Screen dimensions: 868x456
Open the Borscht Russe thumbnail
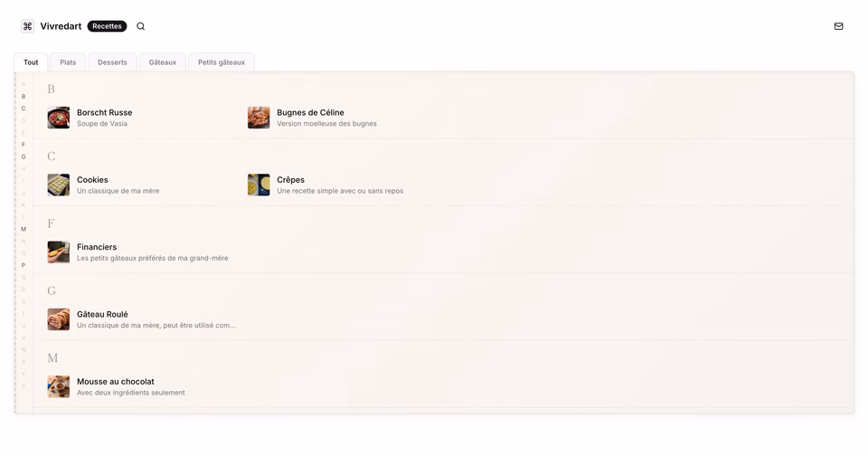click(x=59, y=118)
